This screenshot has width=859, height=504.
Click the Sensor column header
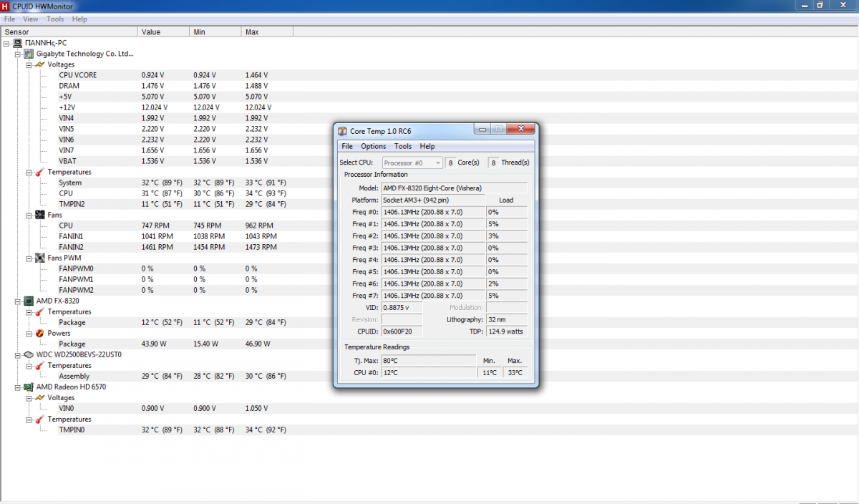(69, 31)
